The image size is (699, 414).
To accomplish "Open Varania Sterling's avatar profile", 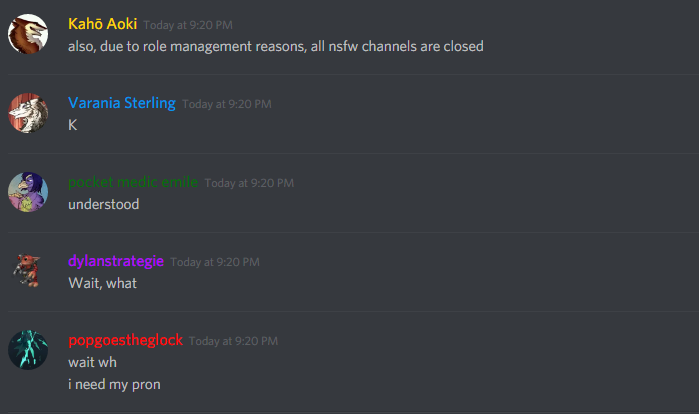I will [x=28, y=113].
